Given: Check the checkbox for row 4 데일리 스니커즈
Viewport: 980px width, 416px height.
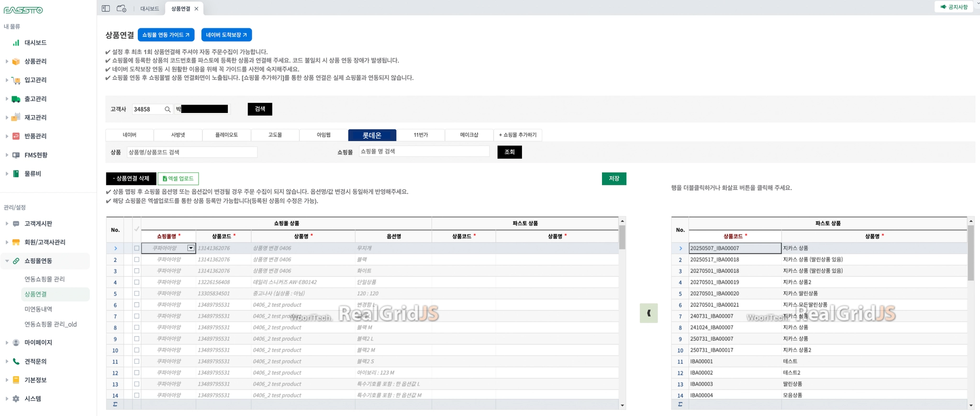Looking at the screenshot, I should point(137,282).
